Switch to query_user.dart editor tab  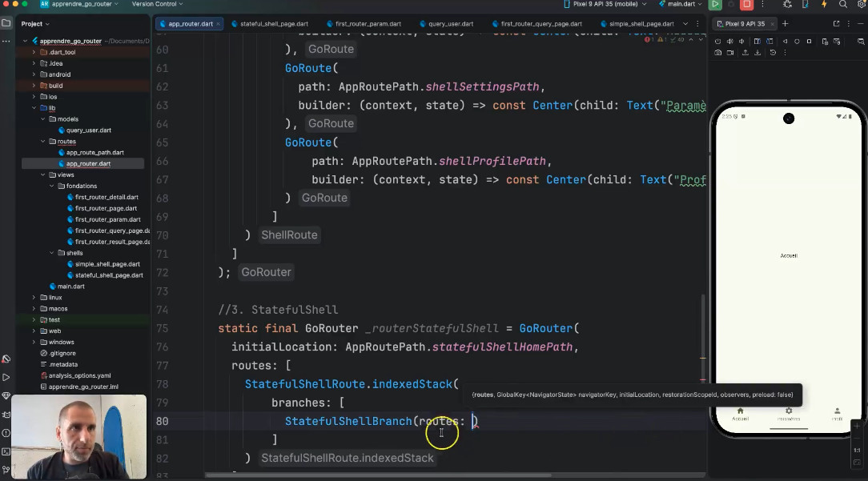(451, 24)
